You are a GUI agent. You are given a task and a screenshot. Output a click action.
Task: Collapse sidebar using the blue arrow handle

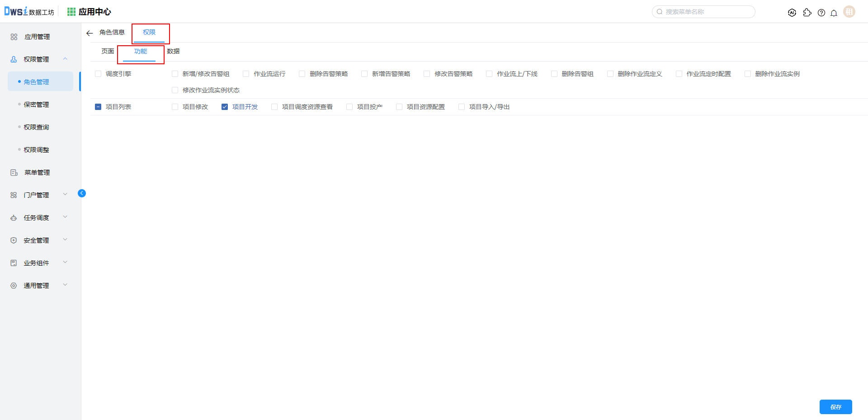click(x=82, y=193)
